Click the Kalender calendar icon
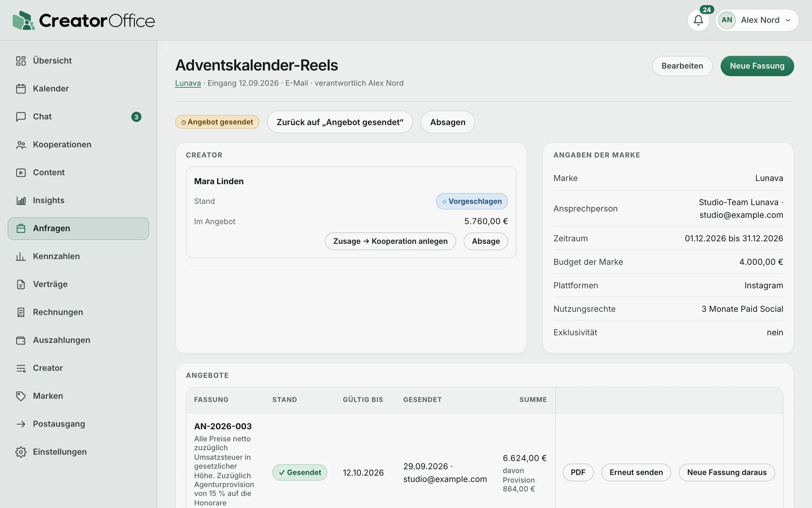 (x=21, y=89)
